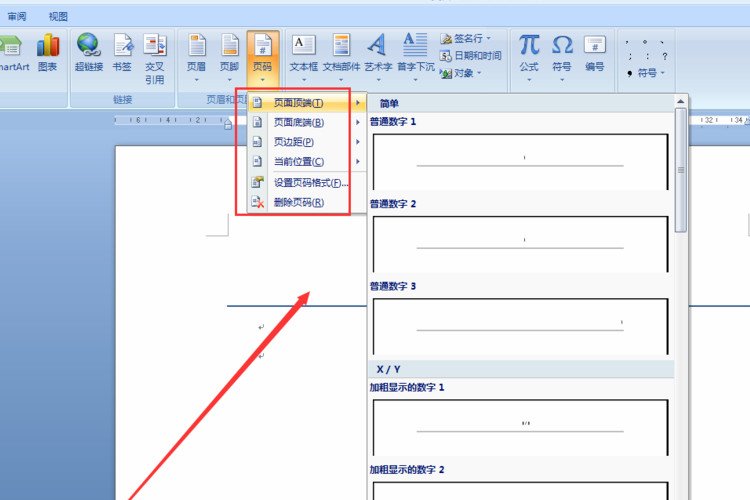This screenshot has width=750, height=500.
Task: Switch to the 视图 ribbon tab
Action: (58, 16)
